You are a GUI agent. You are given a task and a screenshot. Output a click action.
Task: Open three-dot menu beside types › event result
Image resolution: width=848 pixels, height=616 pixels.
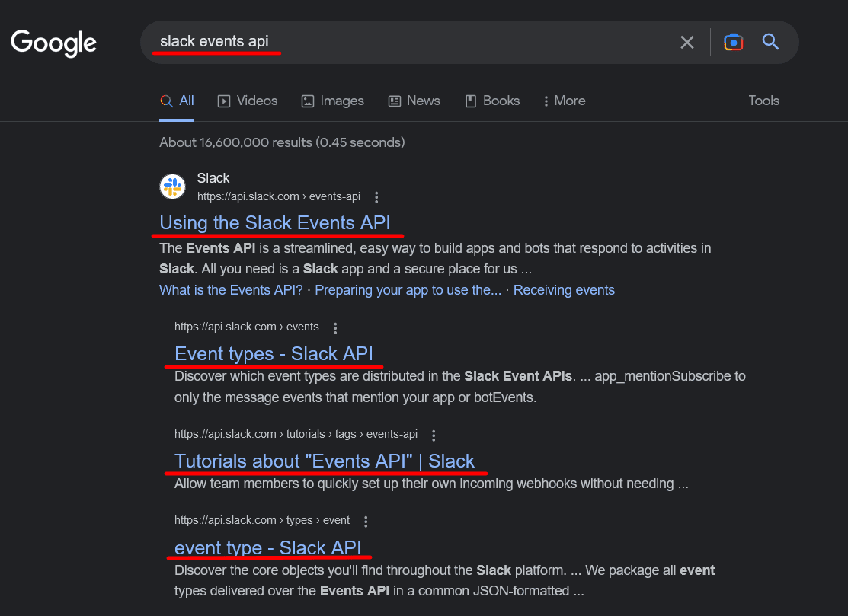coord(366,522)
